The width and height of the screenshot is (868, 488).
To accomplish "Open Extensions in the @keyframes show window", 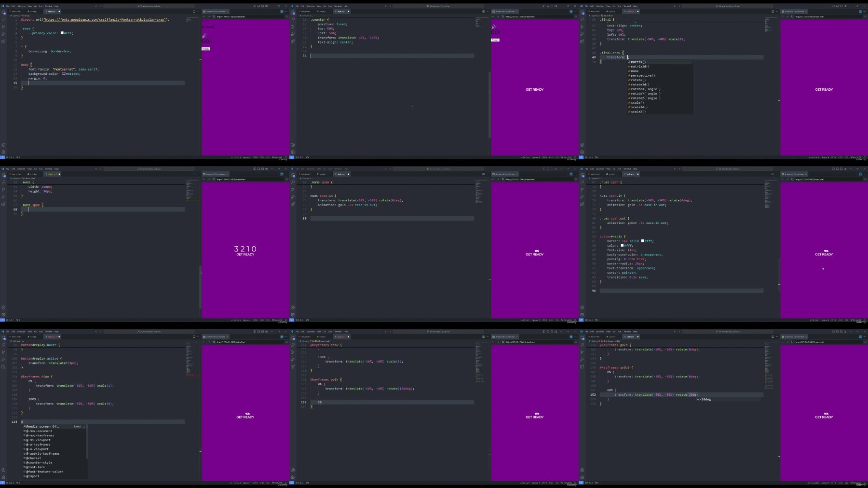I will pyautogui.click(x=293, y=366).
